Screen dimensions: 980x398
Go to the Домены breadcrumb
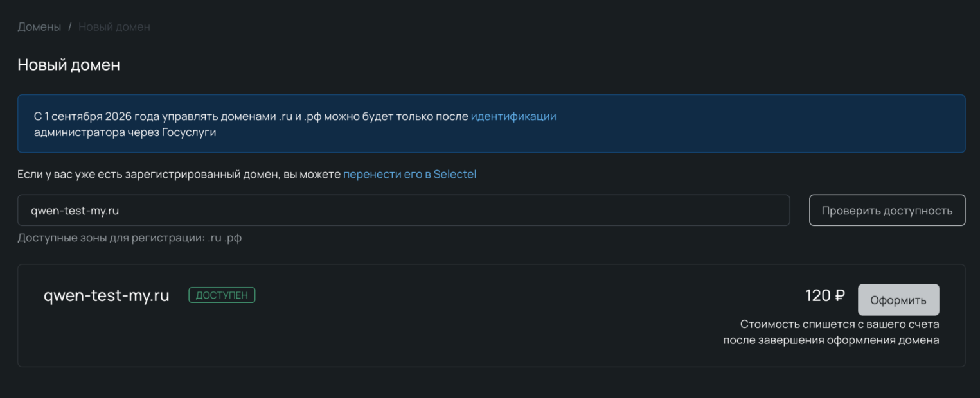(x=39, y=27)
